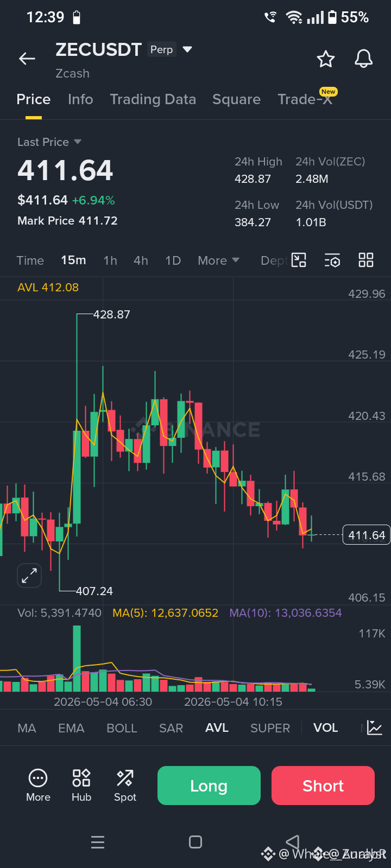
Task: Tap the 24h Vol(USDT) value 1.01B
Action: (311, 222)
